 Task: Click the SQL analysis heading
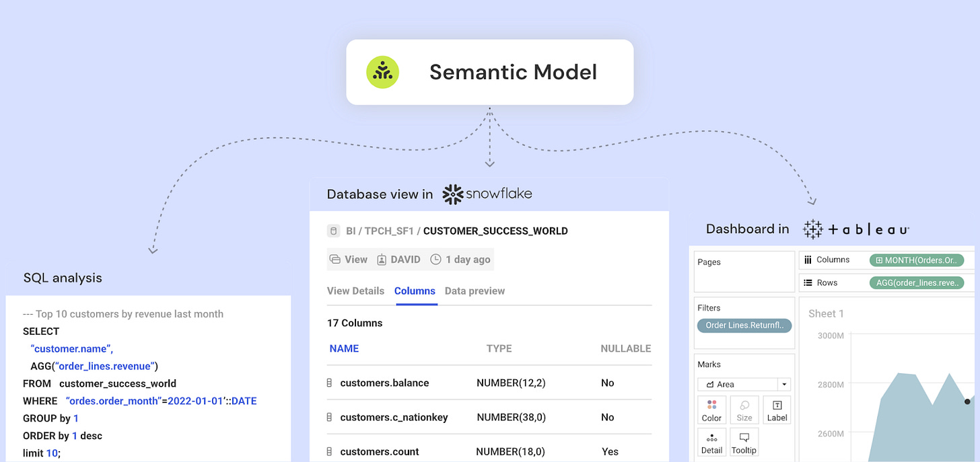(x=63, y=278)
